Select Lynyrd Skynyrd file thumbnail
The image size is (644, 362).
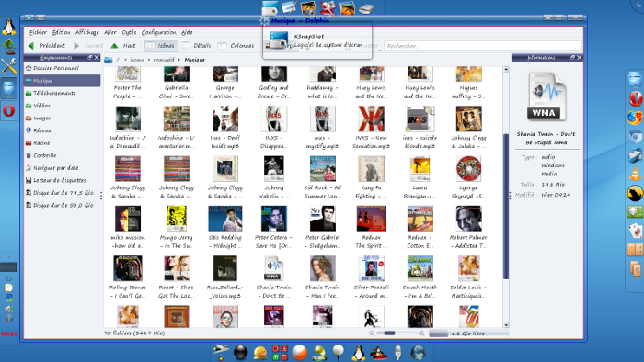[468, 168]
